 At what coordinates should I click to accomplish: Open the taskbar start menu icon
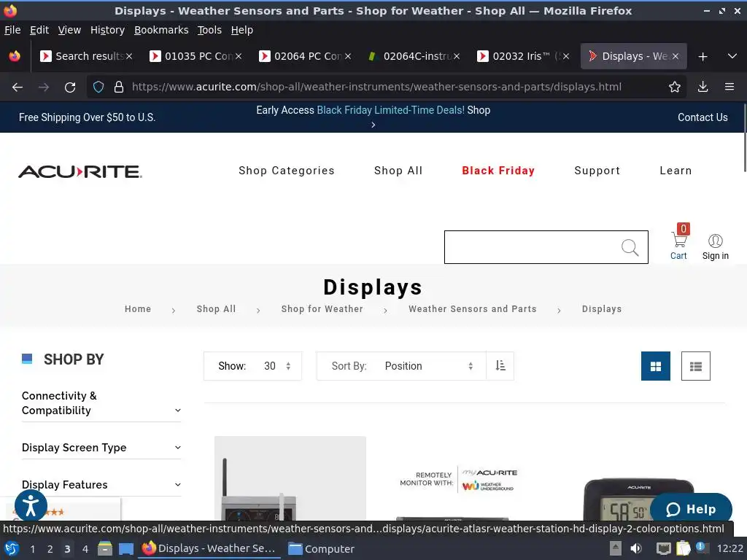click(x=11, y=548)
